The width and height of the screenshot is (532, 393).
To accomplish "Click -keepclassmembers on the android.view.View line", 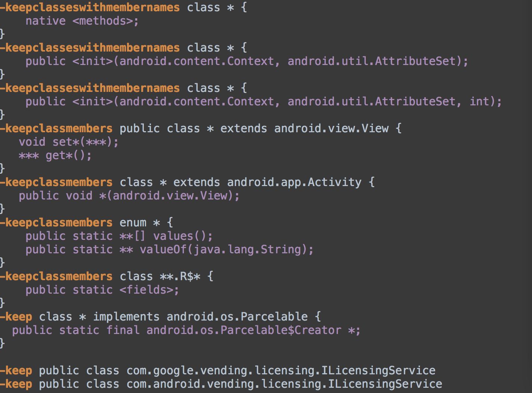I will [56, 129].
